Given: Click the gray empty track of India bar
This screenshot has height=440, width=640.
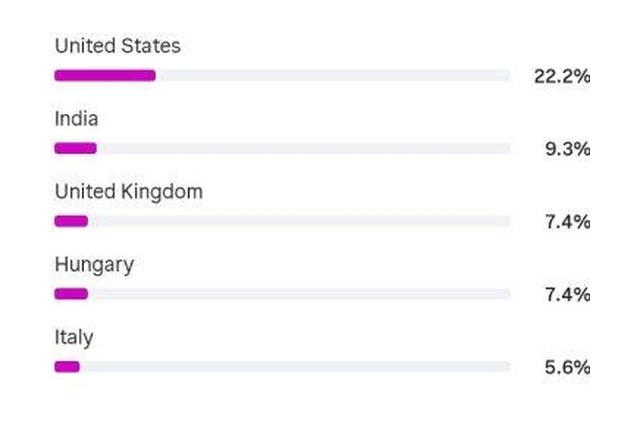Looking at the screenshot, I should tap(304, 148).
